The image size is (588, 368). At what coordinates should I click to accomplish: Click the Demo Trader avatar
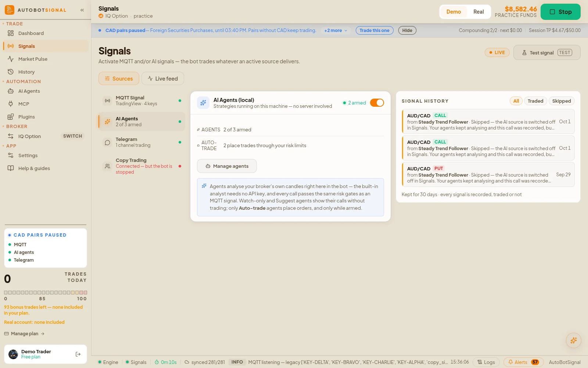13,354
